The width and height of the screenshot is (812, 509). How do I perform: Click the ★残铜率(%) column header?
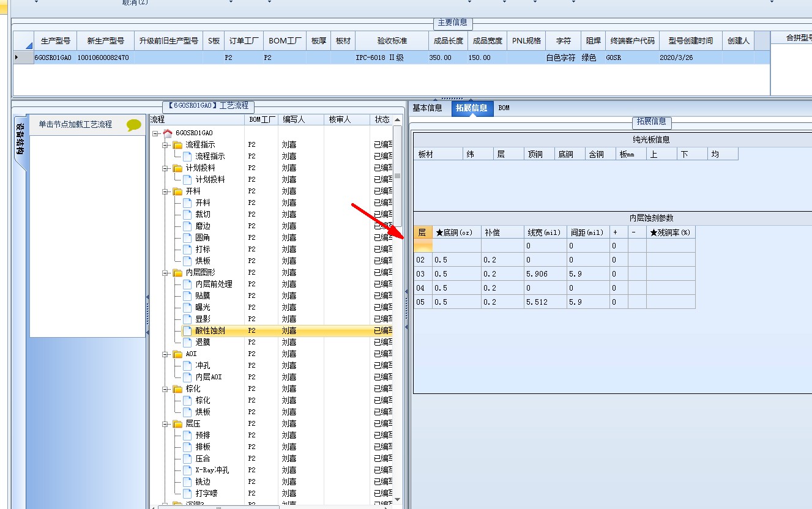(x=671, y=232)
